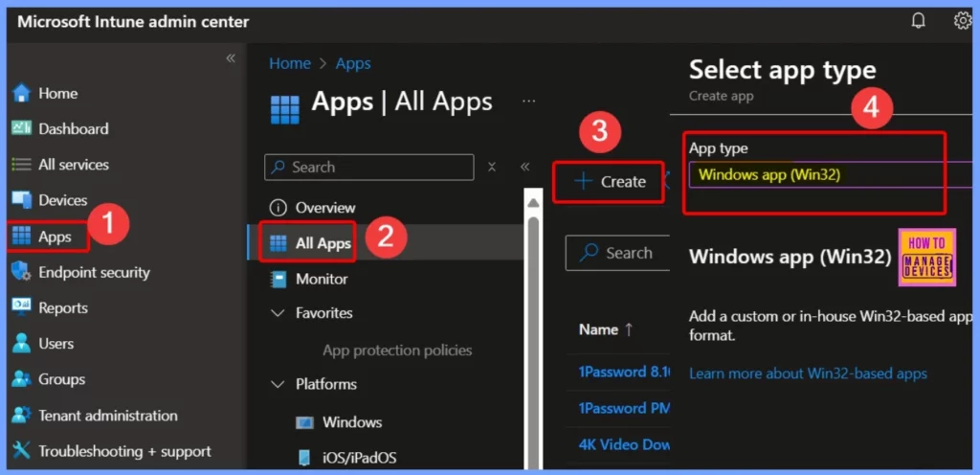Click the menu scrollbar up arrow
This screenshot has width=980, height=475.
pyautogui.click(x=533, y=202)
